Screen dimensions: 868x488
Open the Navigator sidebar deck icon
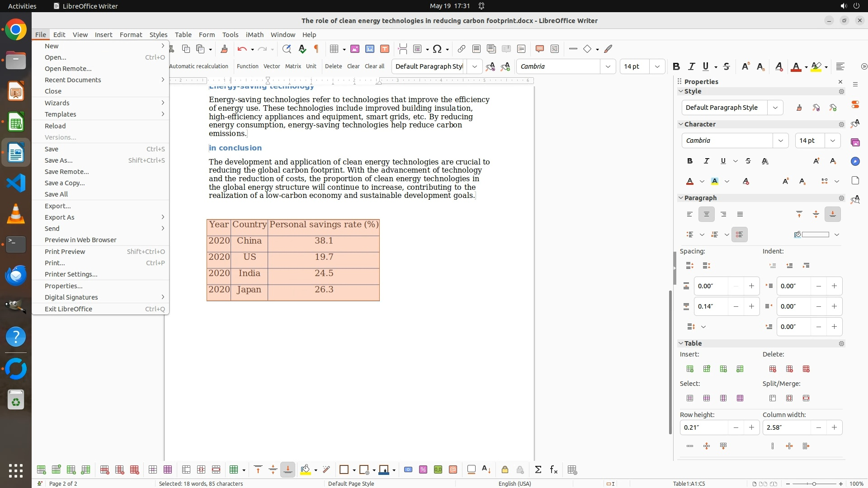(x=855, y=161)
